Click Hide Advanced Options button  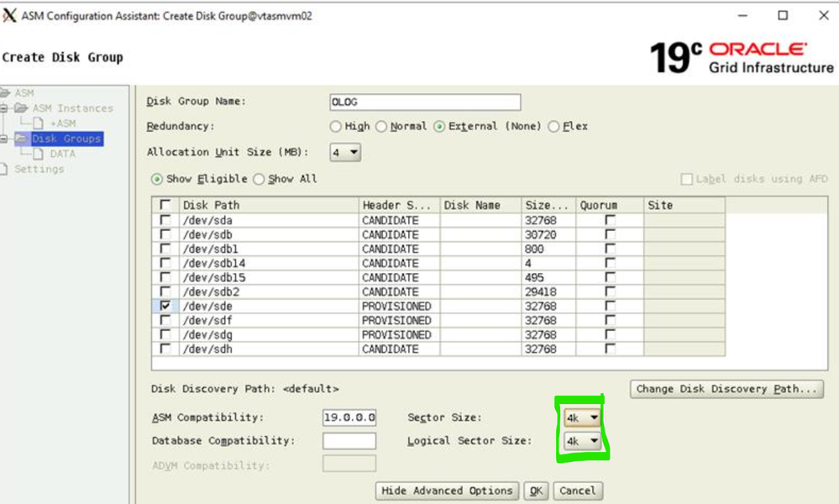(447, 491)
